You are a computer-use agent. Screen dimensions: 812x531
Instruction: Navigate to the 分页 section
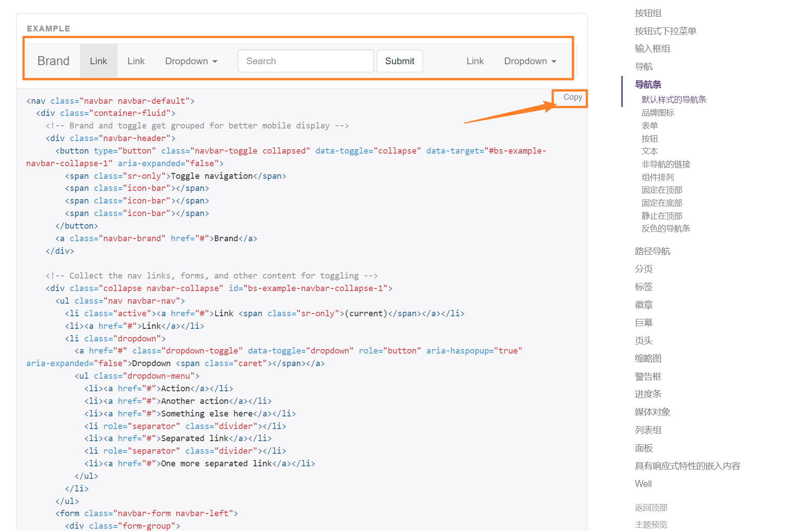pyautogui.click(x=643, y=269)
